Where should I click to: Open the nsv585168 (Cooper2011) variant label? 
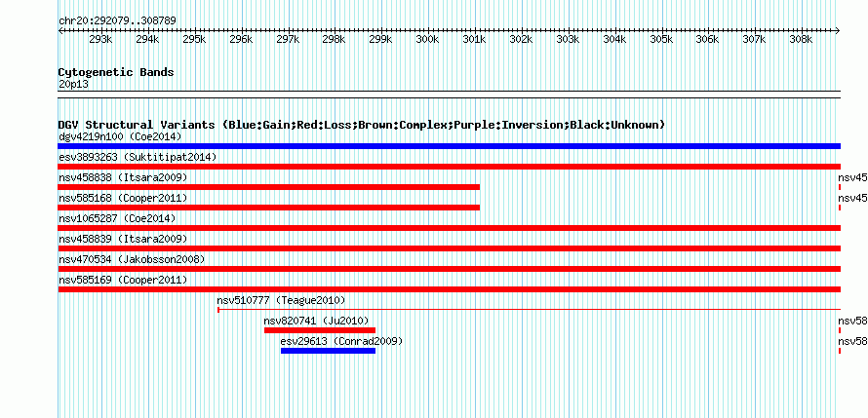tap(123, 198)
